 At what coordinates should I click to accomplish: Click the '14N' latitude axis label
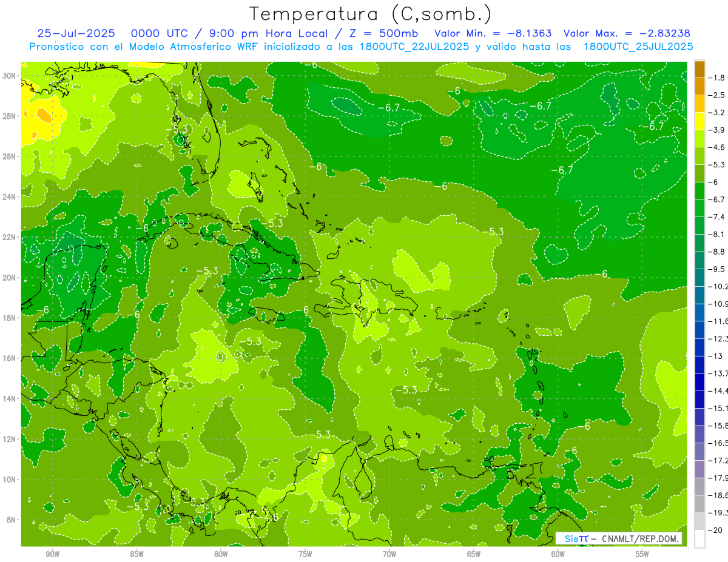10,398
